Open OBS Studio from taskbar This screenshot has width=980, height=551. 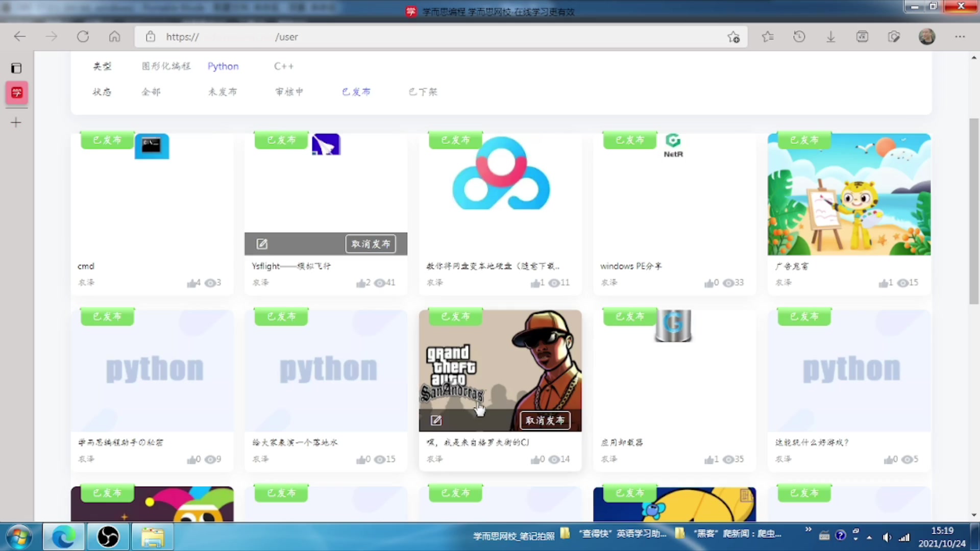108,537
